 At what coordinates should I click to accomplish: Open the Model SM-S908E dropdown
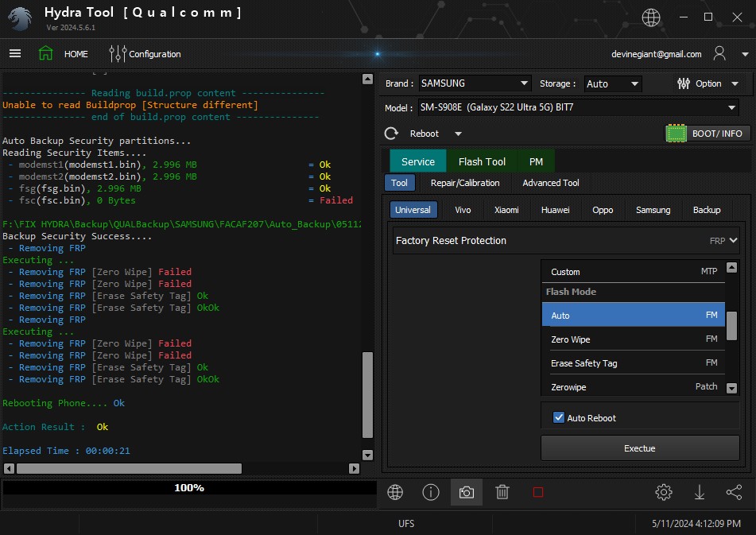(578, 107)
